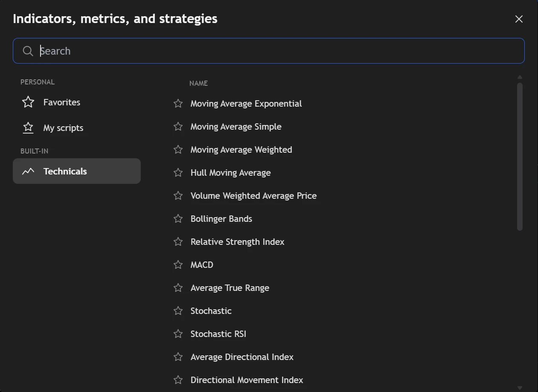Screen dimensions: 538x392
Task: Select the Technicals category
Action: 77,171
